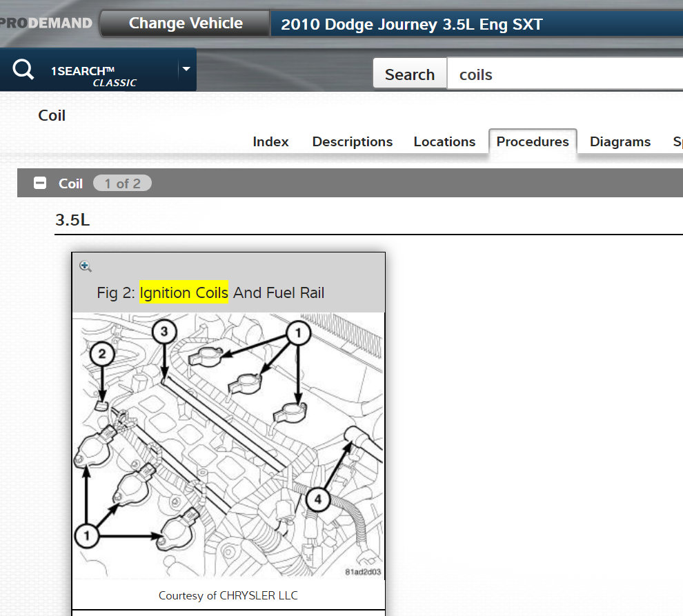Click the 2010 Dodge Journey vehicle title
Image resolution: width=683 pixels, height=616 pixels.
click(412, 24)
